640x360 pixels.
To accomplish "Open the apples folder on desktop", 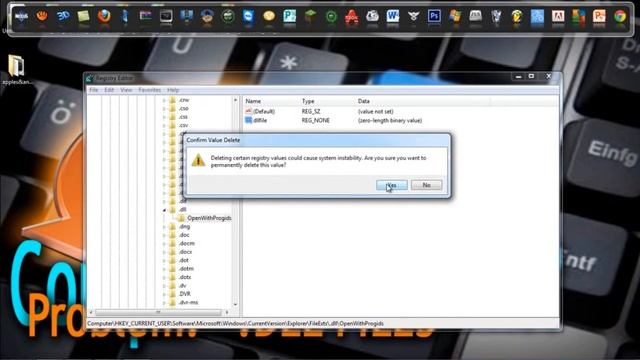I will point(17,69).
